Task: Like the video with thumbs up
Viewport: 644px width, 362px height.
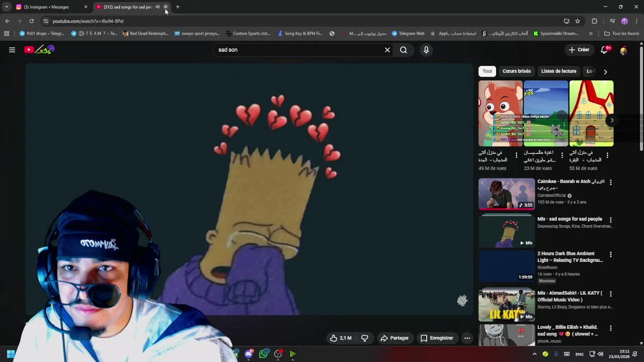Action: point(341,338)
